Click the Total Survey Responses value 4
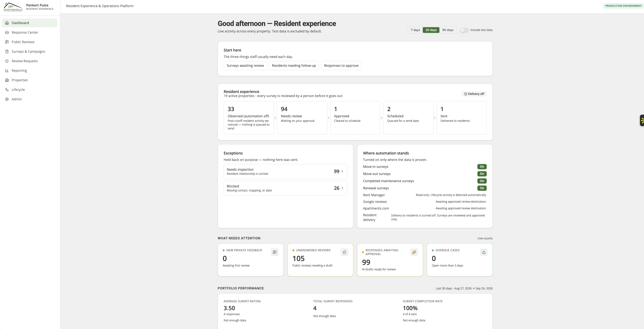The width and height of the screenshot is (644, 329). pyautogui.click(x=315, y=308)
